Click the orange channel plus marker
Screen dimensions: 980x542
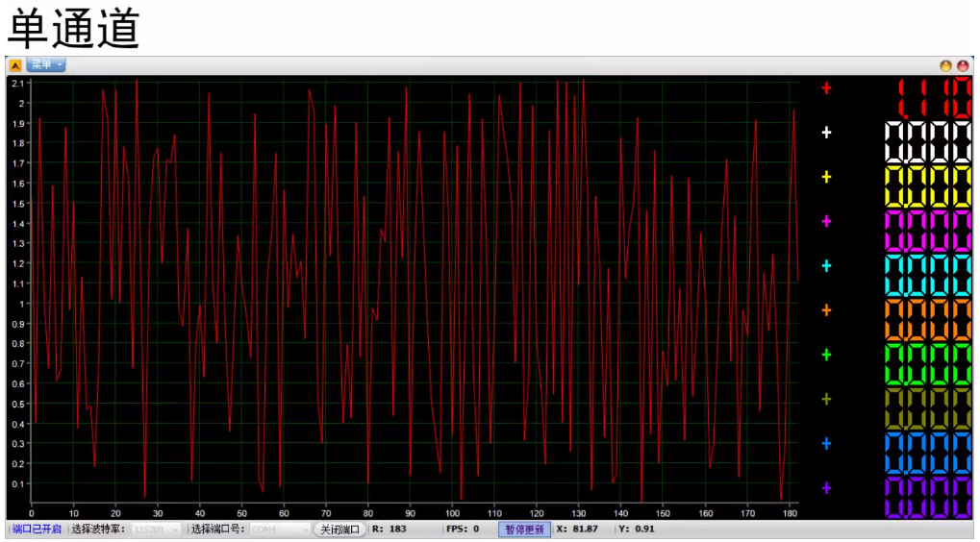826,310
